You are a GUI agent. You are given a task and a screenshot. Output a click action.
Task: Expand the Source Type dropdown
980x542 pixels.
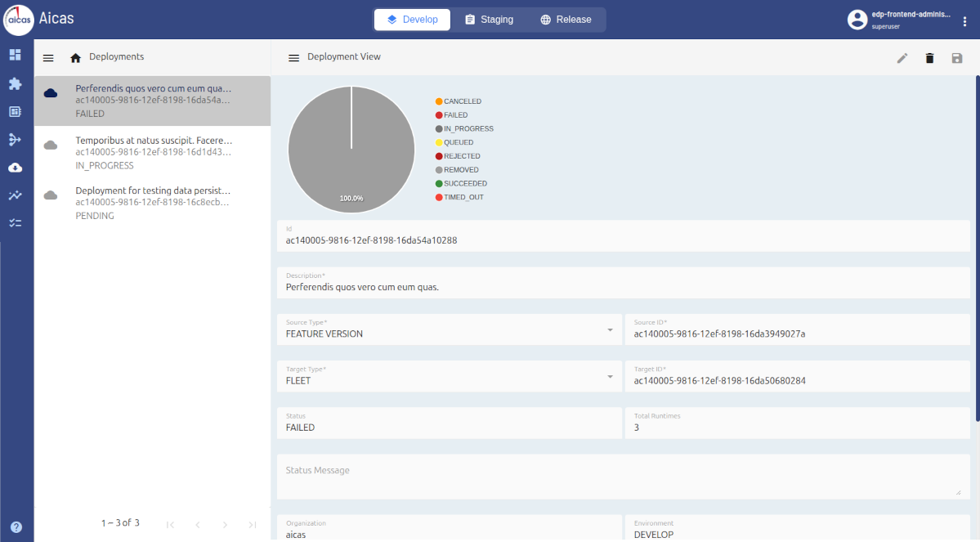click(610, 330)
